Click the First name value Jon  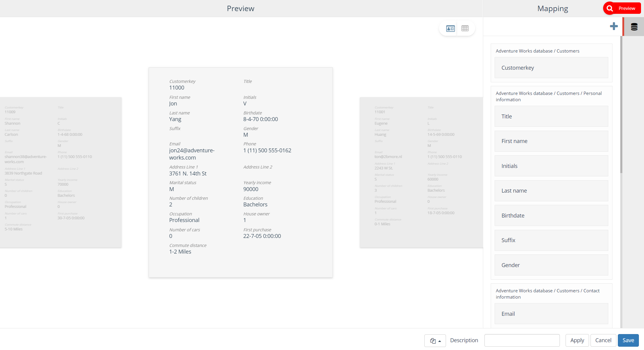click(173, 104)
